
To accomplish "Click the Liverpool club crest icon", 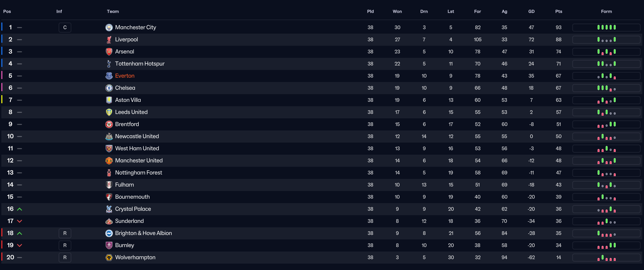I will click(109, 40).
